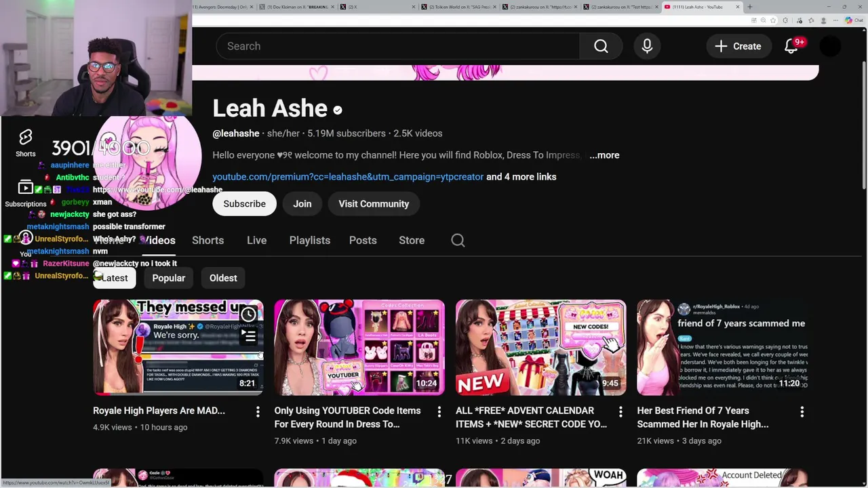Screen dimensions: 868x488
Task: Open Only Using YOUTUBER Code Items thumbnail
Action: click(x=359, y=347)
